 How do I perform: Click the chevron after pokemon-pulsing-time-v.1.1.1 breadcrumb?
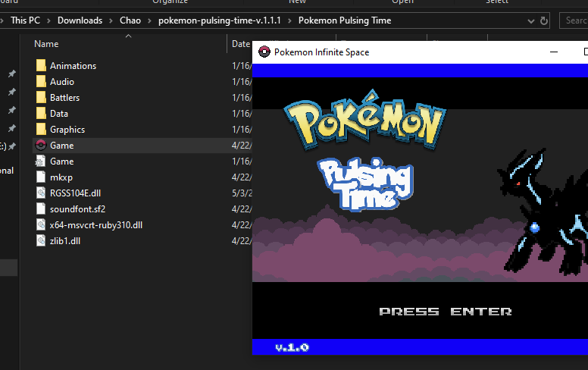289,20
